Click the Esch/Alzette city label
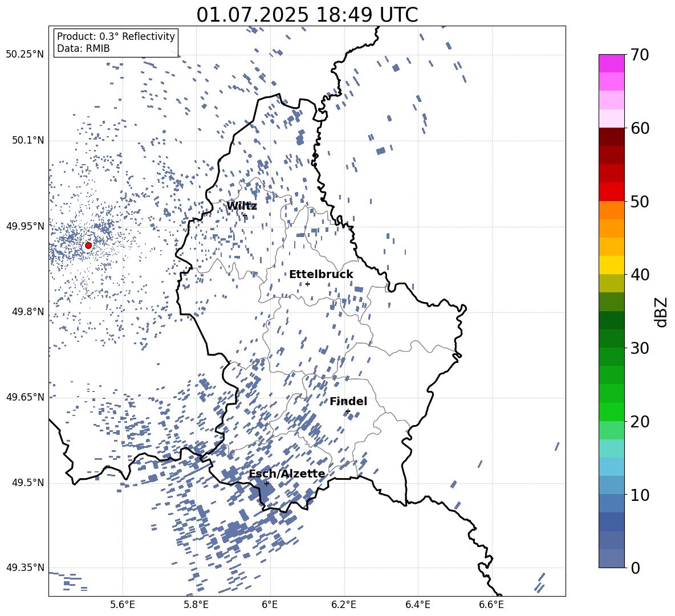 point(287,474)
